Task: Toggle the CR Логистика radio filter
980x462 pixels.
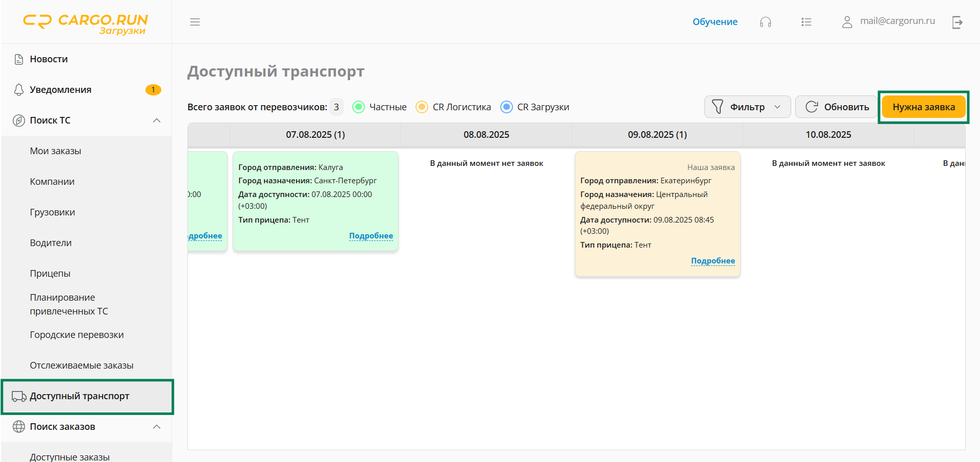Action: [x=422, y=107]
